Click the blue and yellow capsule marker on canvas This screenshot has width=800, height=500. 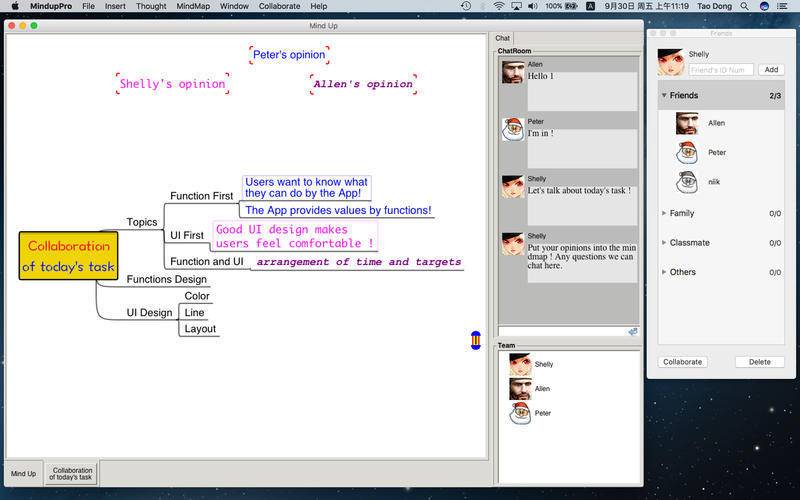tap(476, 340)
